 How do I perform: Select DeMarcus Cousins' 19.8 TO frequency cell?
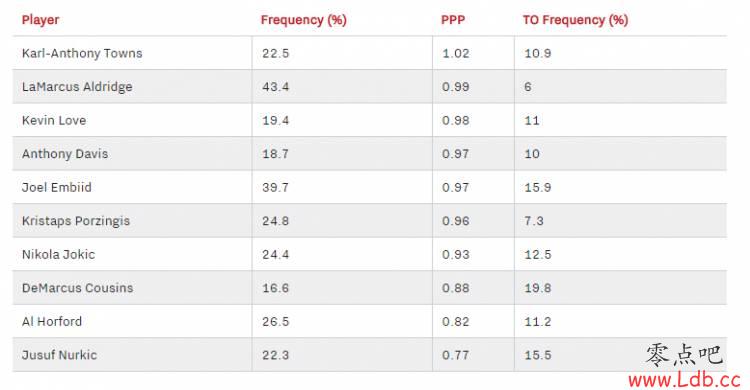coord(538,288)
